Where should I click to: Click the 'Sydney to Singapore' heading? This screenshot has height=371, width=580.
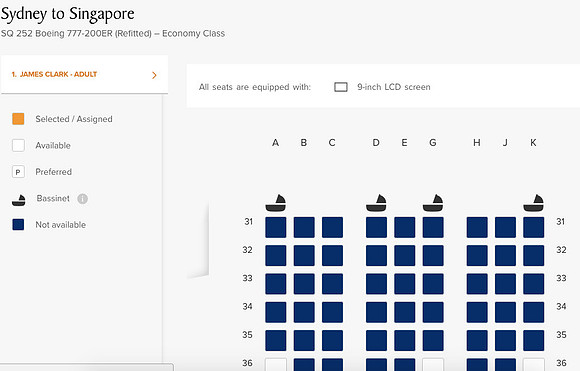click(x=68, y=14)
